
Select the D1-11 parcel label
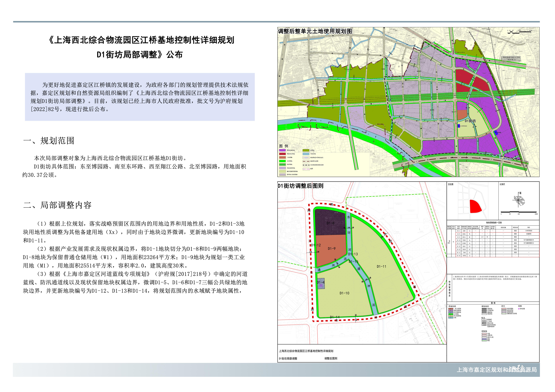point(381,266)
